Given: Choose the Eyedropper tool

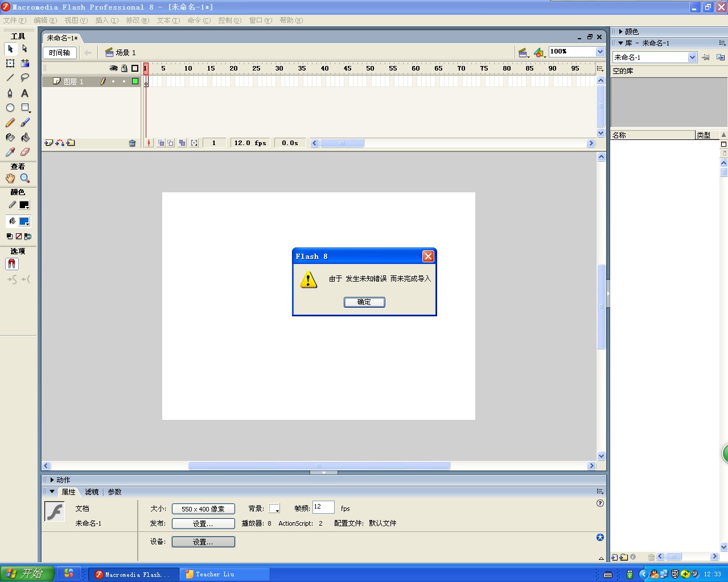Looking at the screenshot, I should click(10, 151).
